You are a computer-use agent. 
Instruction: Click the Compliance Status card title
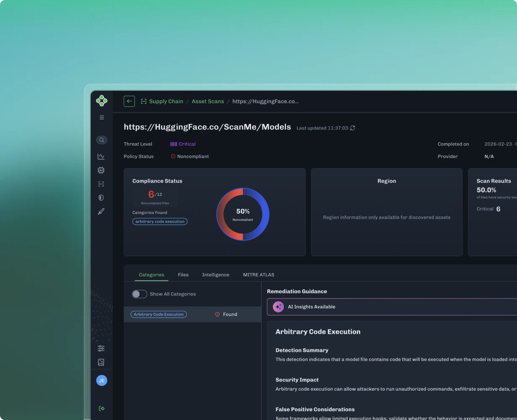pos(157,181)
